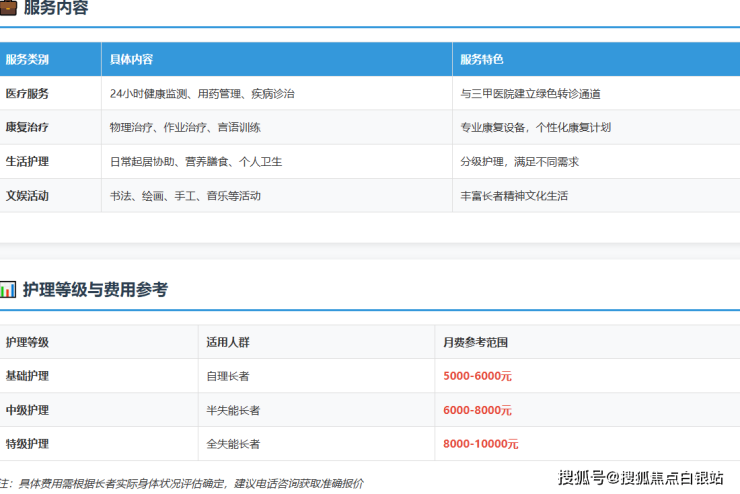
Task: Click the 具体内容 column header
Action: pos(132,59)
